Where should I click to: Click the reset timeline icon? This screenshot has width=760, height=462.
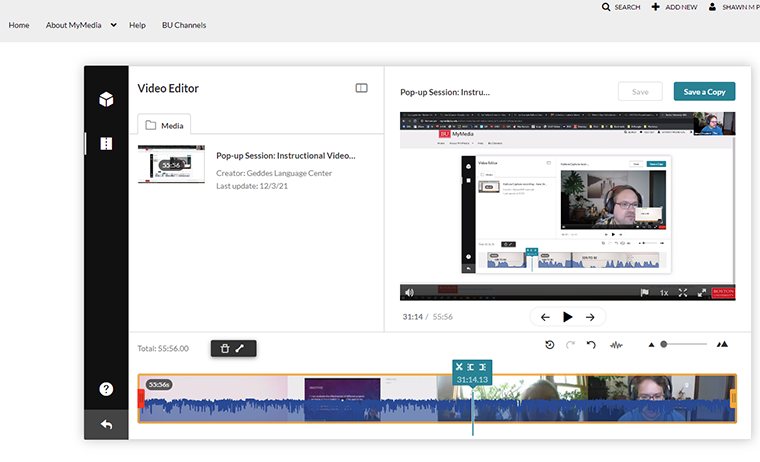pyautogui.click(x=550, y=345)
